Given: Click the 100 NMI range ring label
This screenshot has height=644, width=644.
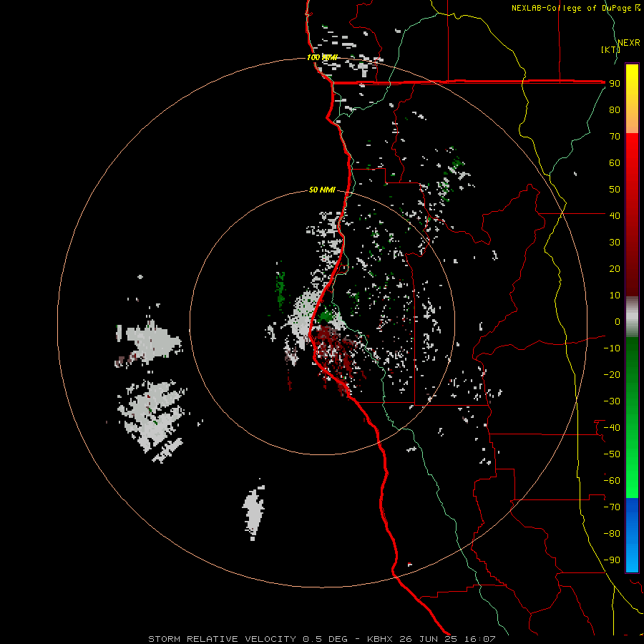Looking at the screenshot, I should (x=322, y=57).
